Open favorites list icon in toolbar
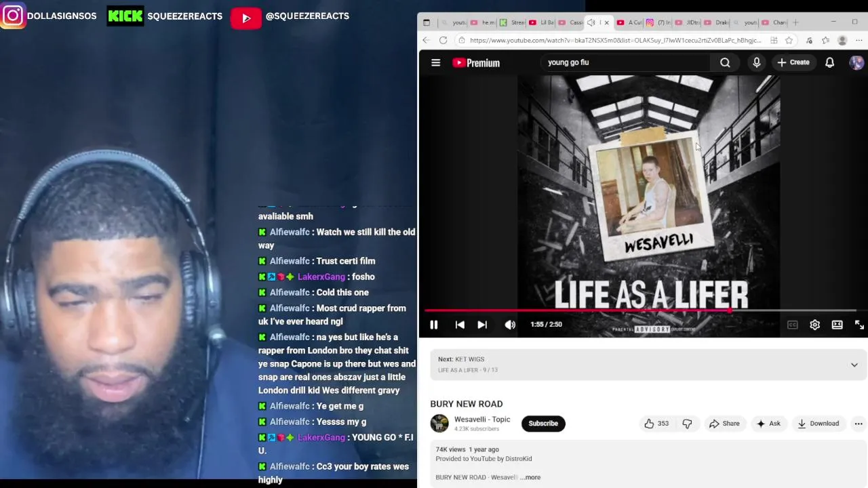 coord(825,40)
